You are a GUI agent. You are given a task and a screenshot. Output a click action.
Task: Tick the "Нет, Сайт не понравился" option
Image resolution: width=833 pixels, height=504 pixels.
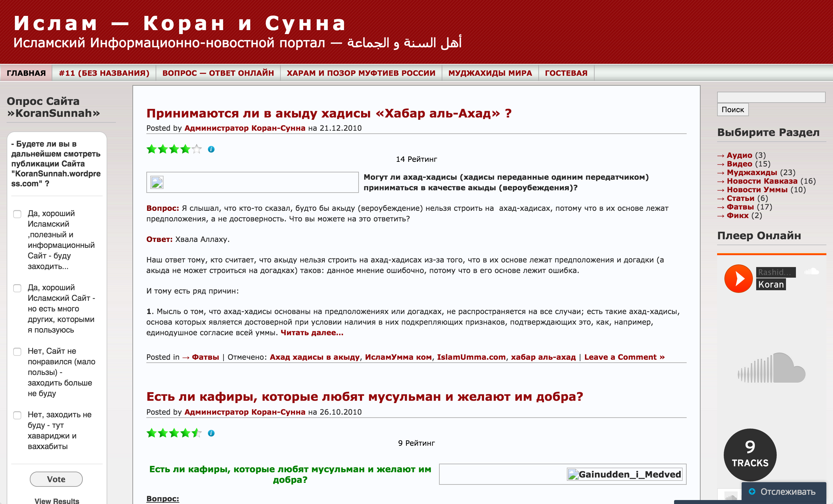(17, 352)
